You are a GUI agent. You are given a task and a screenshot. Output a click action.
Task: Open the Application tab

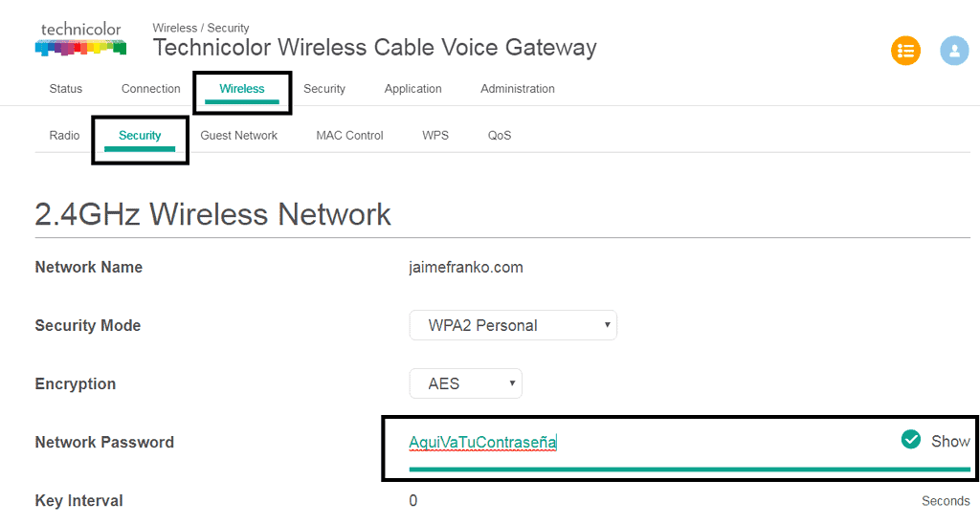click(413, 89)
